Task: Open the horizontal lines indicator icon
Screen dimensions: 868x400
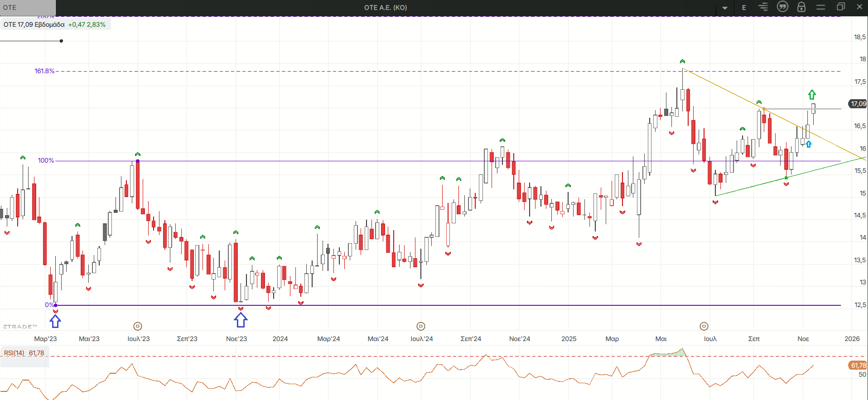Action: [x=763, y=7]
